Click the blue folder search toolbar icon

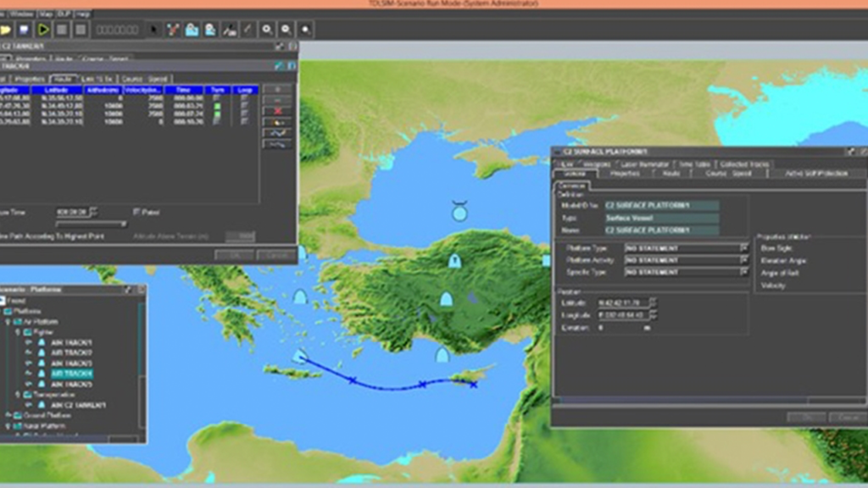192,30
